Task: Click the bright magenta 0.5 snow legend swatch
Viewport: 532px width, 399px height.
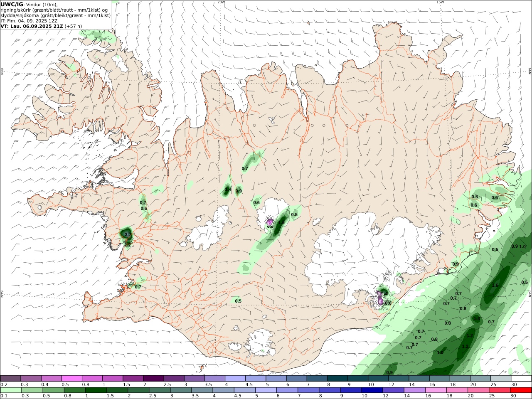Action: coord(72,379)
